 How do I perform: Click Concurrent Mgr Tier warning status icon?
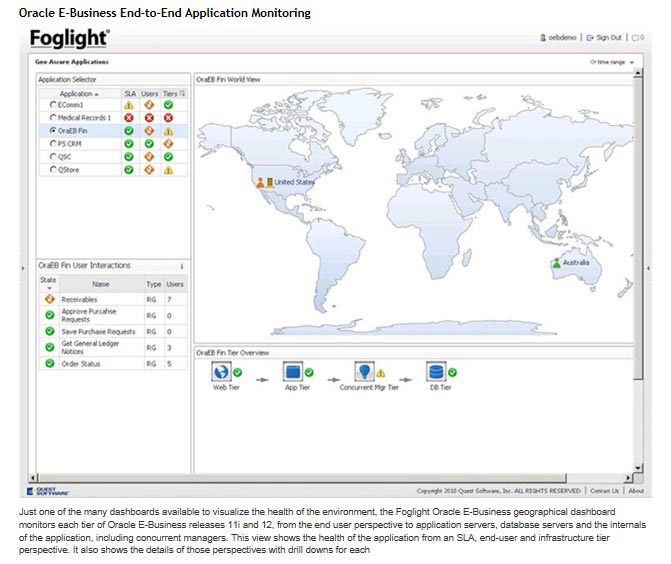click(380, 373)
